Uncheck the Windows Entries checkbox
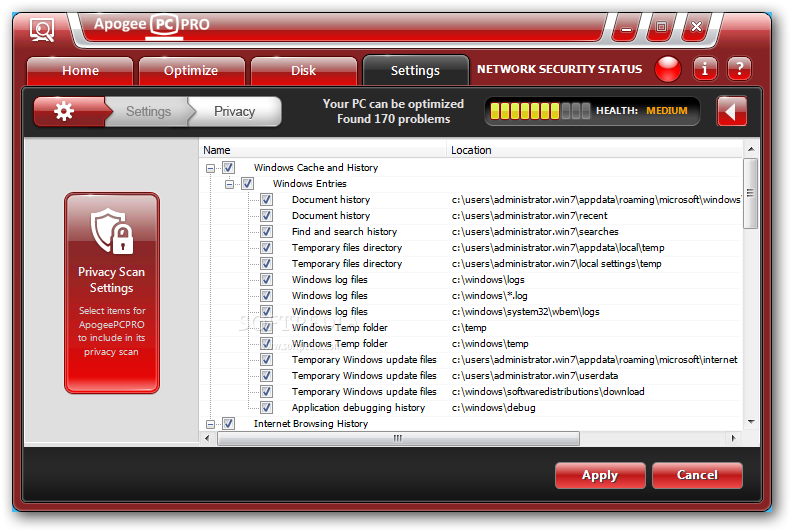Screen dimensions: 792x532 (x=247, y=183)
